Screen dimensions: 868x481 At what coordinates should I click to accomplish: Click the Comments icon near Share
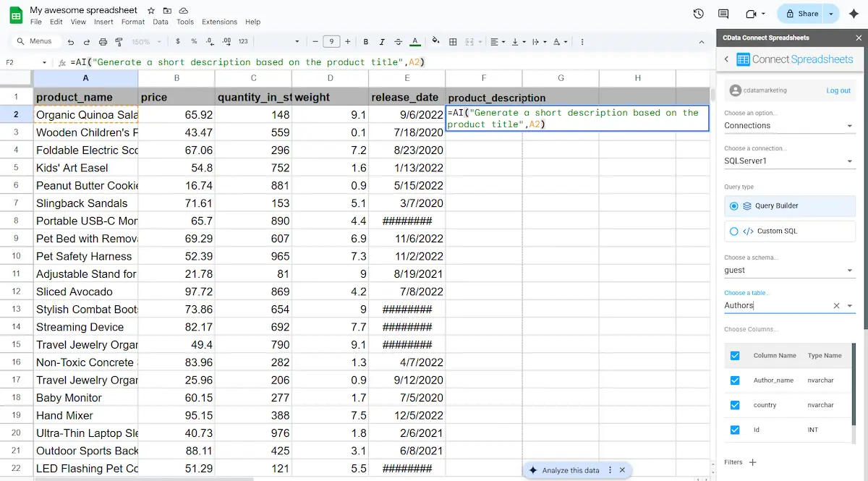click(723, 13)
